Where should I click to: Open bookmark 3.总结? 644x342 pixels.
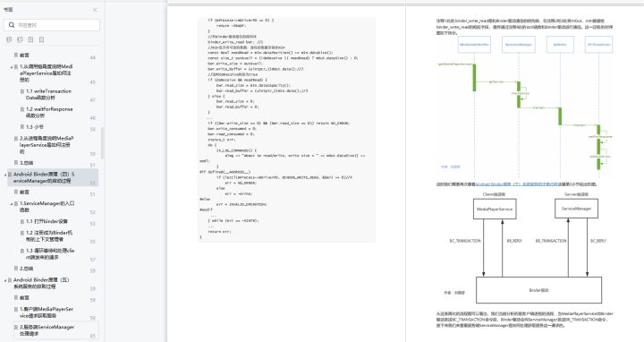click(x=26, y=163)
